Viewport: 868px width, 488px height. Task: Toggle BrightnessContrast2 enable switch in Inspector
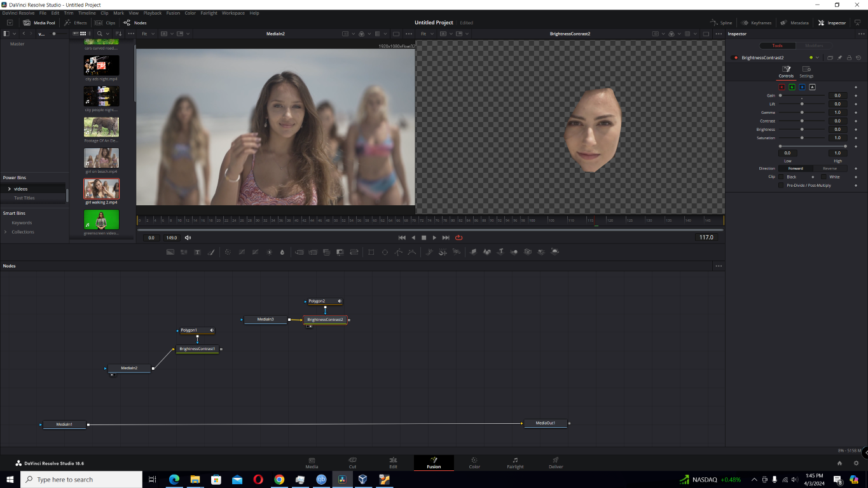point(736,58)
